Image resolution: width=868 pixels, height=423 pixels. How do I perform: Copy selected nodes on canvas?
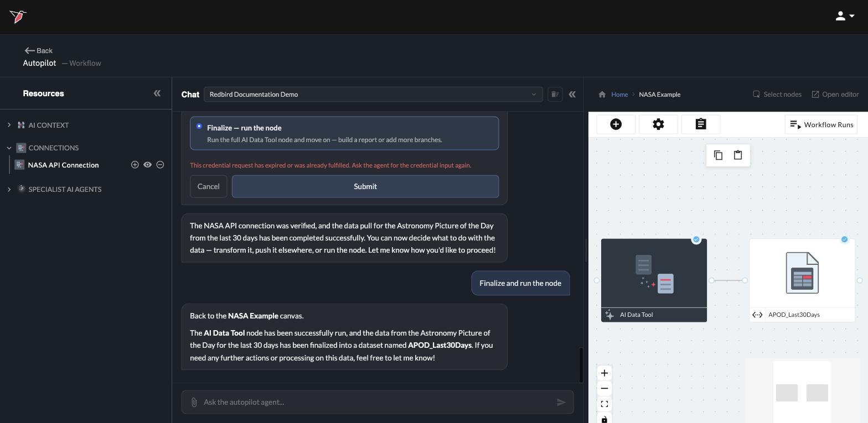click(x=718, y=155)
